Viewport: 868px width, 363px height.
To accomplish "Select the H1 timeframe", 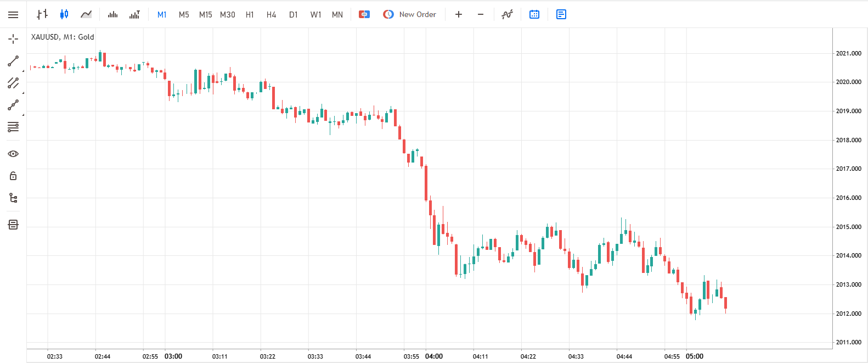I will tap(250, 15).
